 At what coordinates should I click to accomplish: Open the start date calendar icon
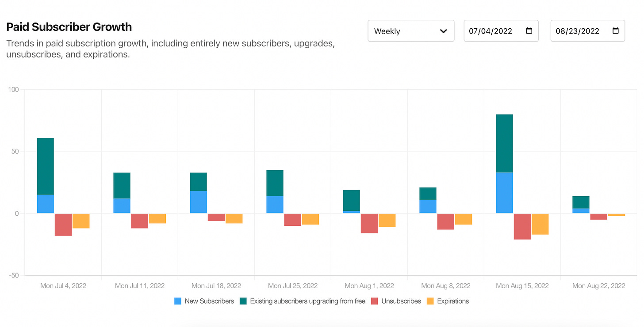click(528, 30)
